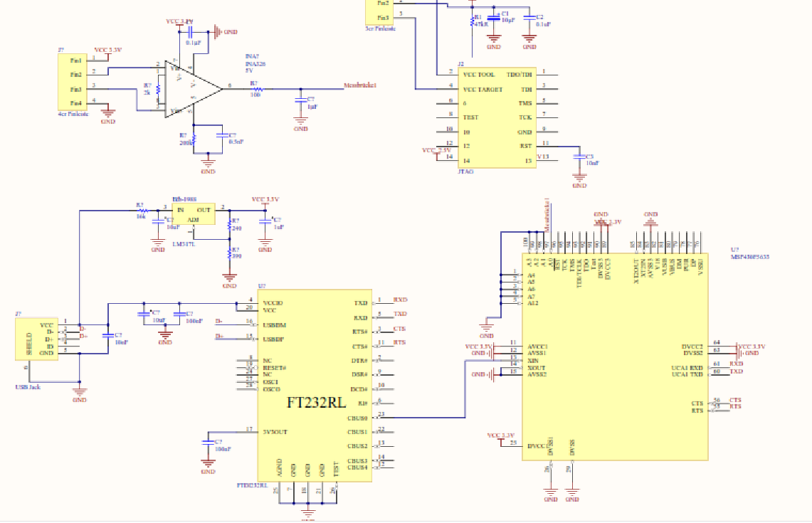Click the AVCC1 pin on the MSP430
This screenshot has width=812, height=523.
pos(537,347)
